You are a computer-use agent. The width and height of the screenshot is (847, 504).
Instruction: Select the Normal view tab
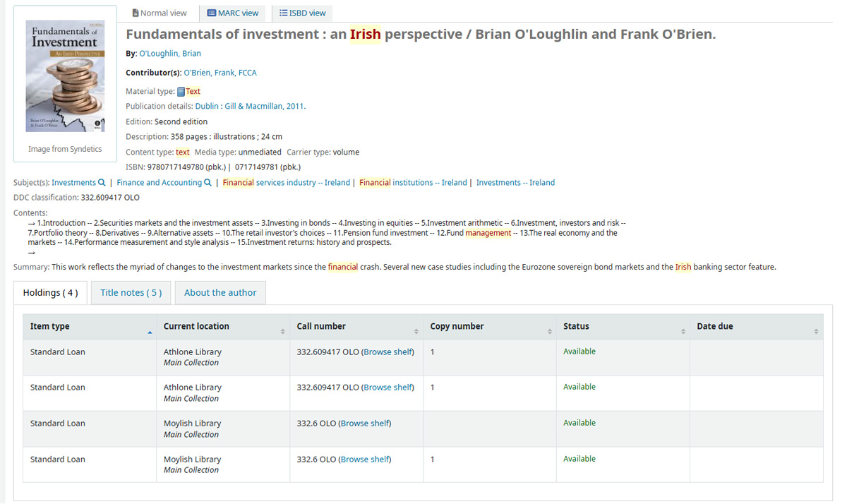[x=160, y=13]
